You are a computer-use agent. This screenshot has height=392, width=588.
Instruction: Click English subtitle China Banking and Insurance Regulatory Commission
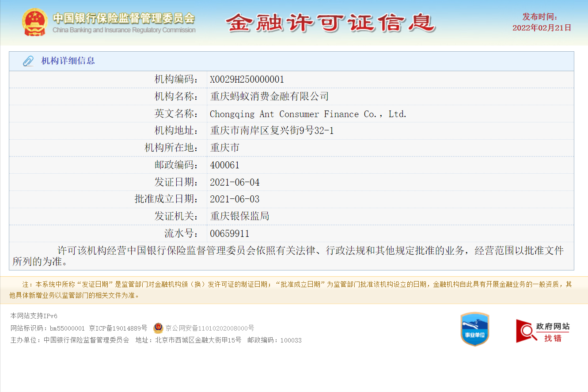point(124,30)
